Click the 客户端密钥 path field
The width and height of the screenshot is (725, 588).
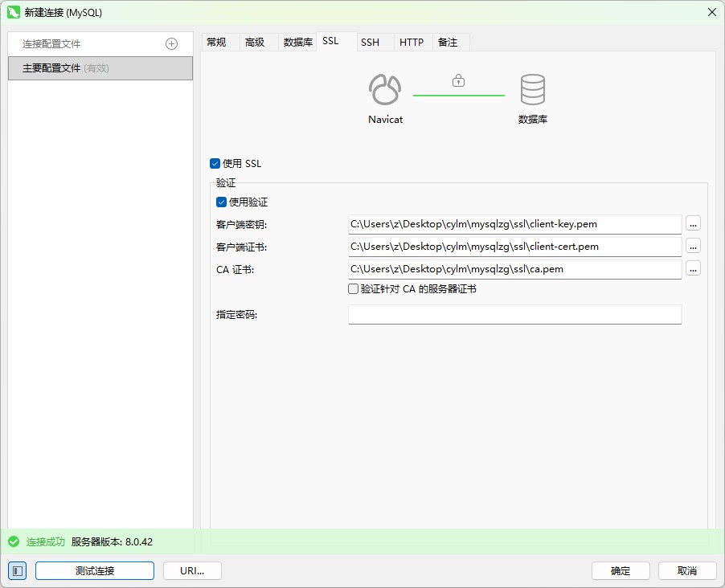514,224
